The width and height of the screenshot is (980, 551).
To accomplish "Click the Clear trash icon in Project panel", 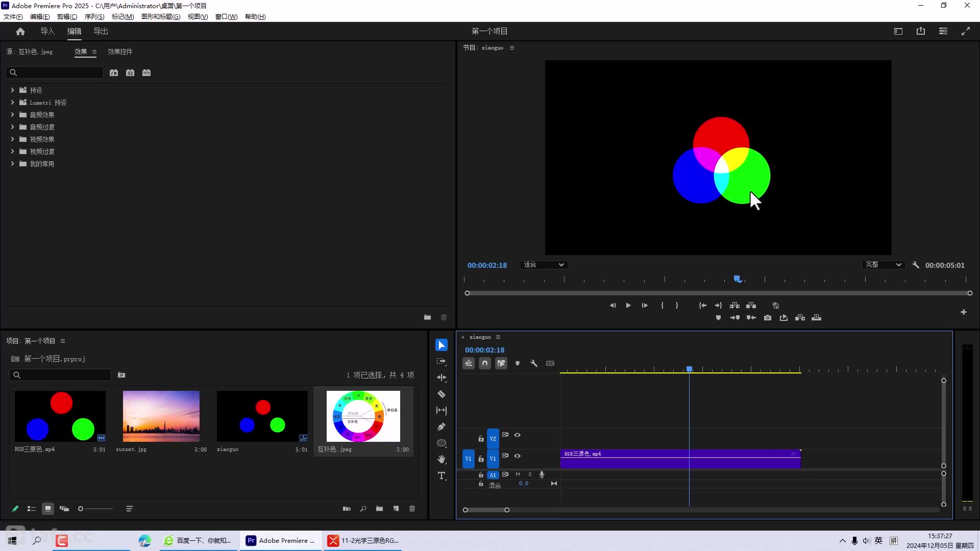I will pyautogui.click(x=412, y=509).
